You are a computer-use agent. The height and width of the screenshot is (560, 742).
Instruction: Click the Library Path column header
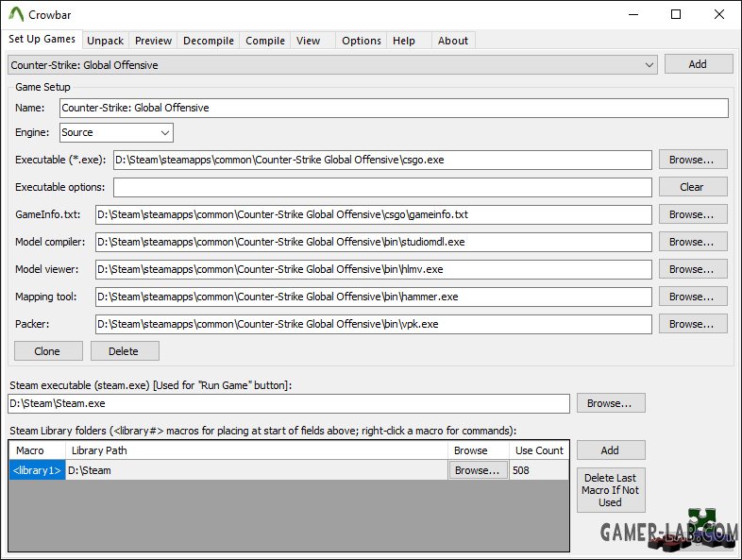(x=257, y=450)
